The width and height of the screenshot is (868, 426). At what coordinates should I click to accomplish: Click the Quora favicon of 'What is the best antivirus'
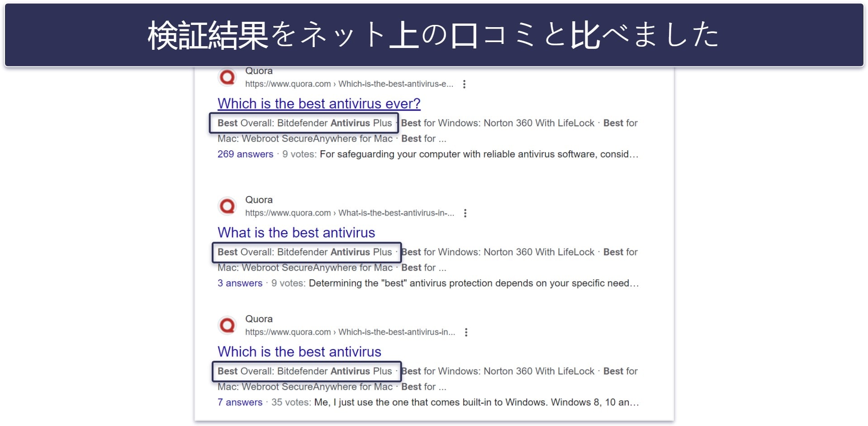(x=227, y=206)
